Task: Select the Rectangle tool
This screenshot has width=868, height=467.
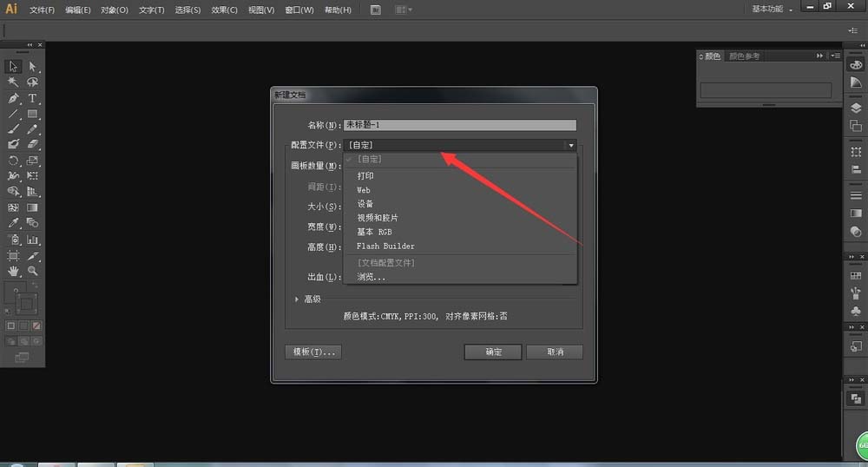Action: pyautogui.click(x=33, y=114)
